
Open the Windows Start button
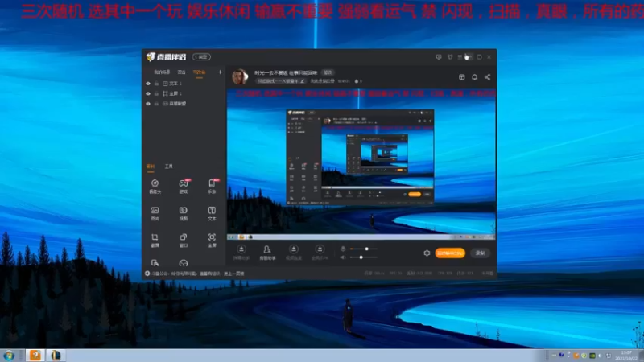pyautogui.click(x=9, y=356)
